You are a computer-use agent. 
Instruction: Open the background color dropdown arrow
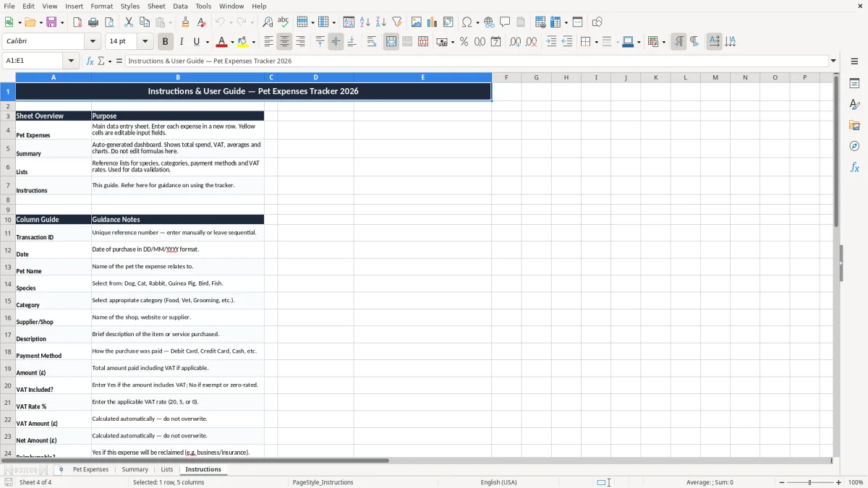pos(254,43)
